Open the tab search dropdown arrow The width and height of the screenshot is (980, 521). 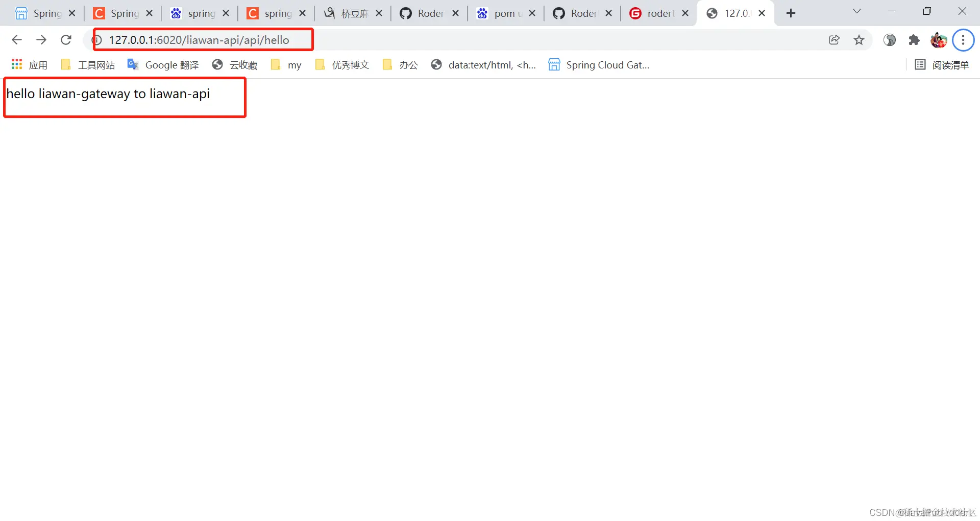point(857,11)
